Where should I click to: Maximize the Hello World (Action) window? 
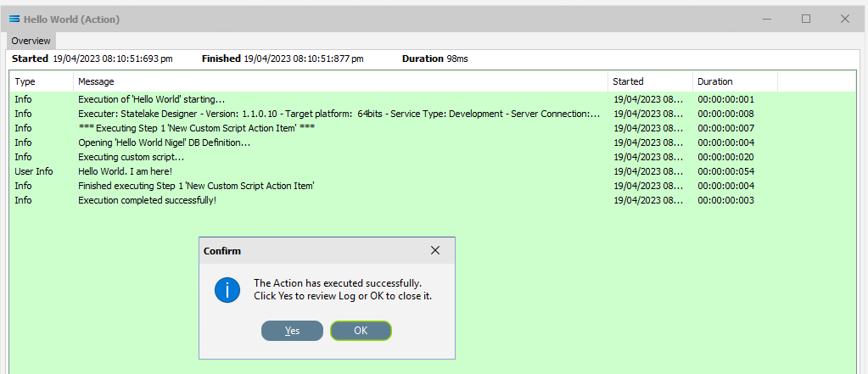[806, 19]
